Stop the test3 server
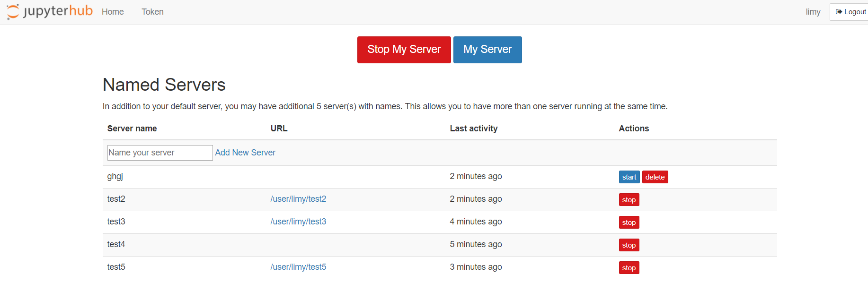 [x=629, y=223]
